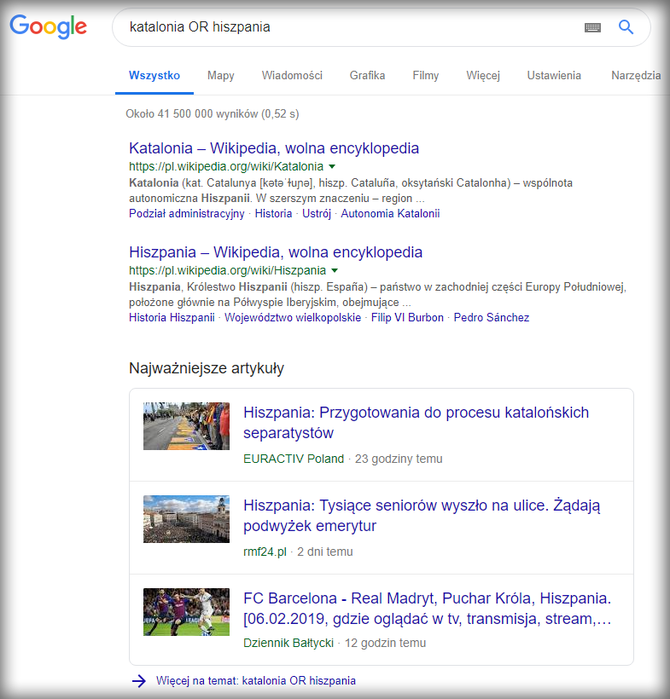This screenshot has width=670, height=699.
Task: Click the Najważniejsze artykuły heading
Action: click(x=206, y=368)
